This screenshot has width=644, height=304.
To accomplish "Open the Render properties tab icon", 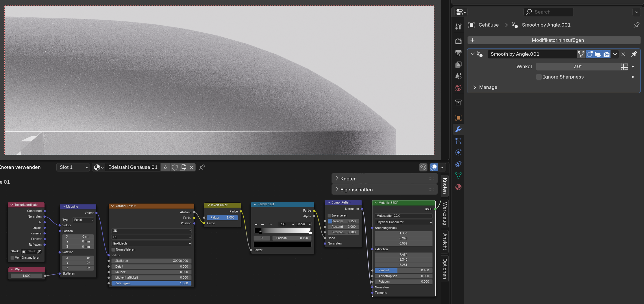I will 458,41.
